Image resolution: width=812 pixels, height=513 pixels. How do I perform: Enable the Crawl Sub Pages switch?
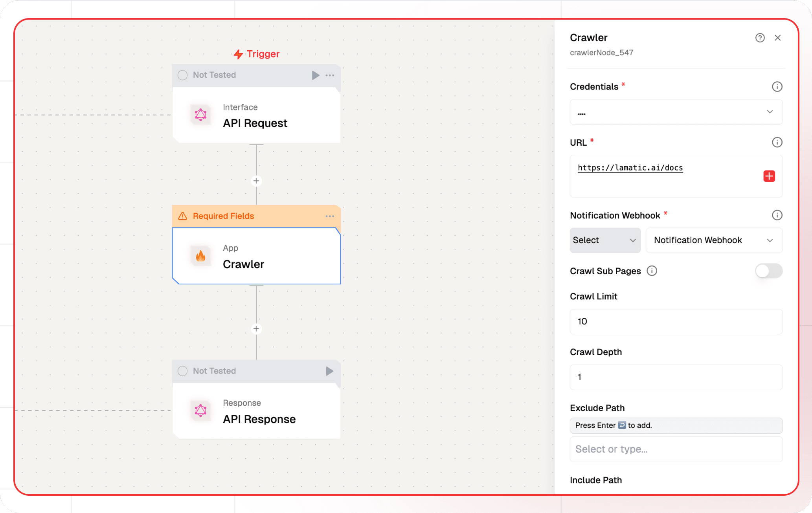coord(769,271)
